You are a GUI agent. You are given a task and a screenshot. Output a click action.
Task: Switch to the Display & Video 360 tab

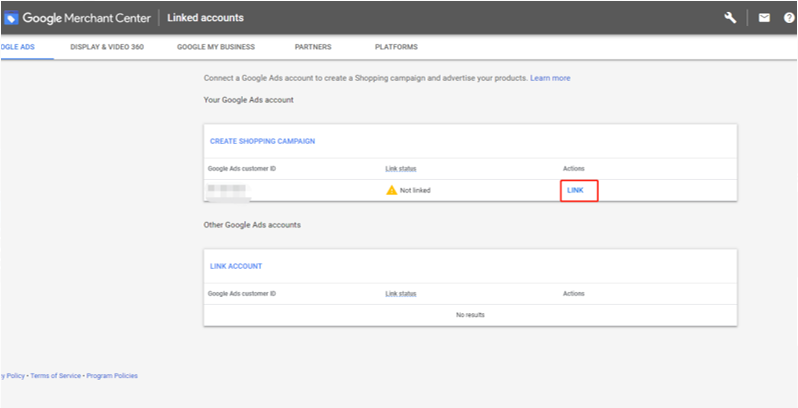107,47
